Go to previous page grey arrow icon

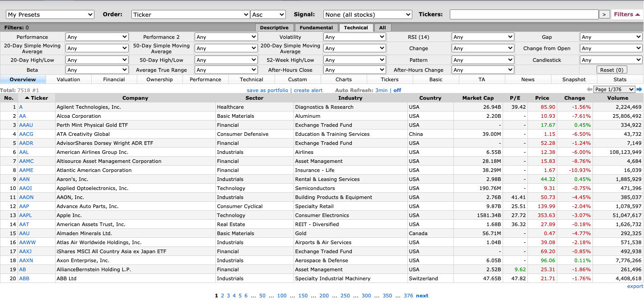point(589,90)
